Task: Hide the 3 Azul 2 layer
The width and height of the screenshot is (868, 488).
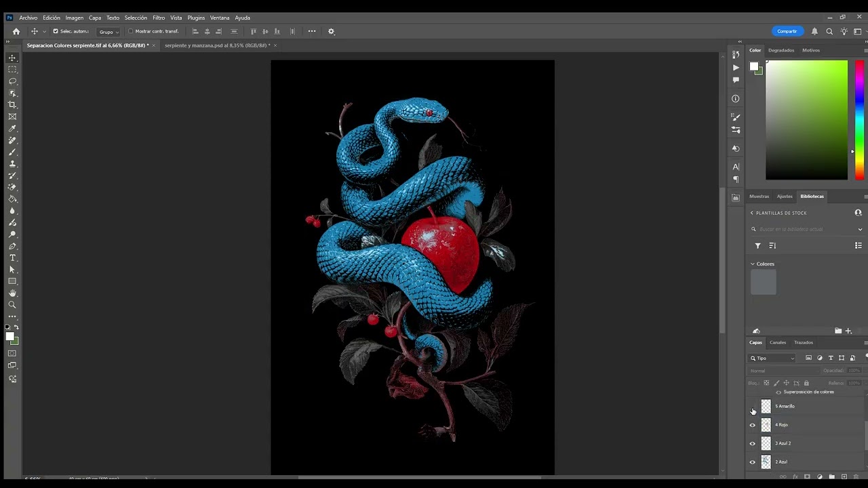Action: pyautogui.click(x=752, y=443)
